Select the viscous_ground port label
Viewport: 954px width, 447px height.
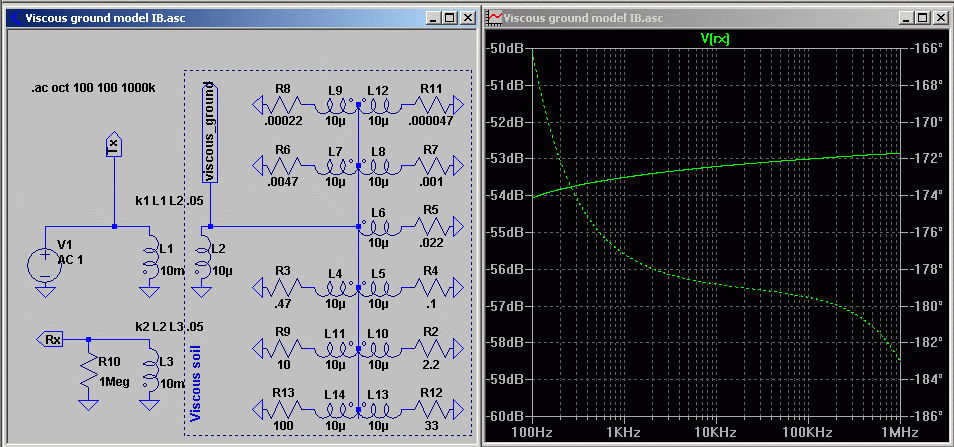(209, 132)
